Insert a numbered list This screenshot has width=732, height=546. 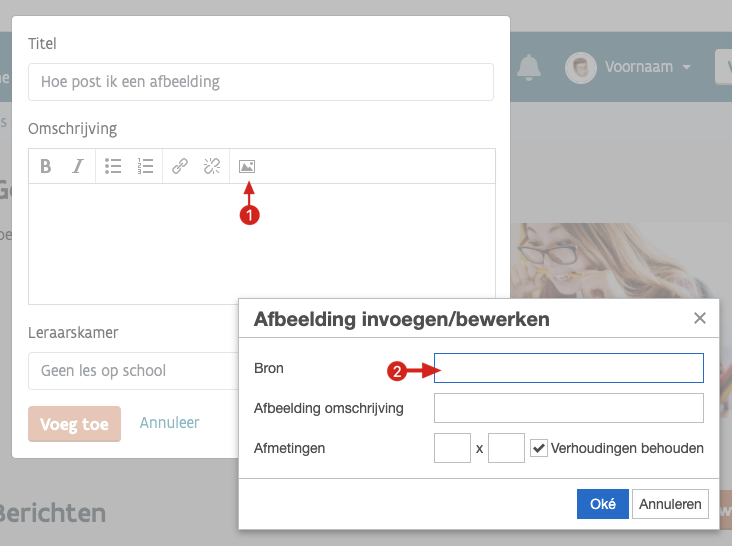click(145, 166)
